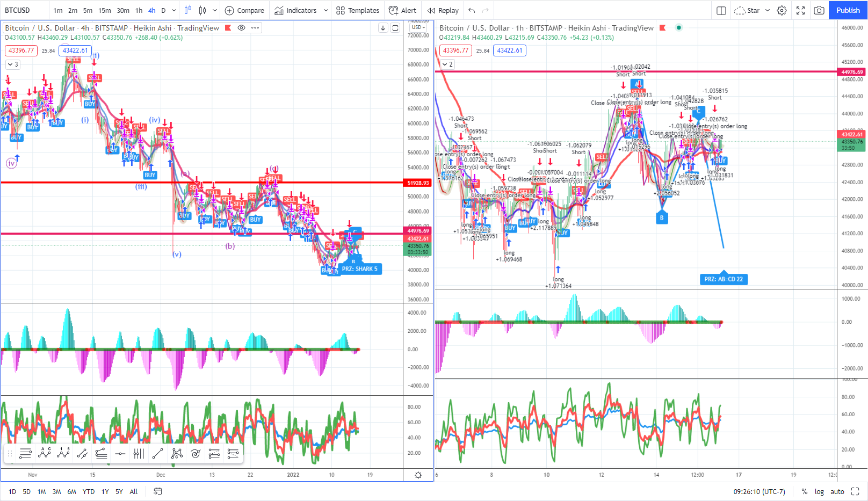Toggle visibility eye on left chart legend
The height and width of the screenshot is (501, 868).
[242, 28]
